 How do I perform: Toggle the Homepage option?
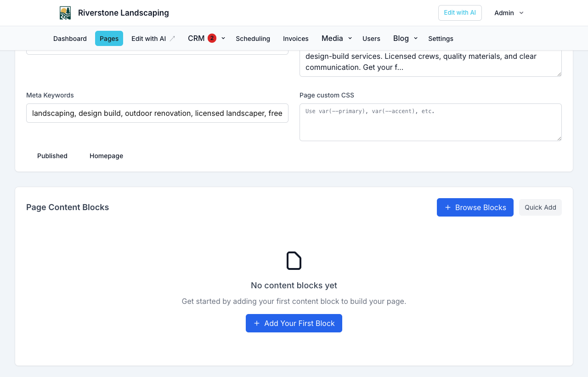[x=106, y=156]
